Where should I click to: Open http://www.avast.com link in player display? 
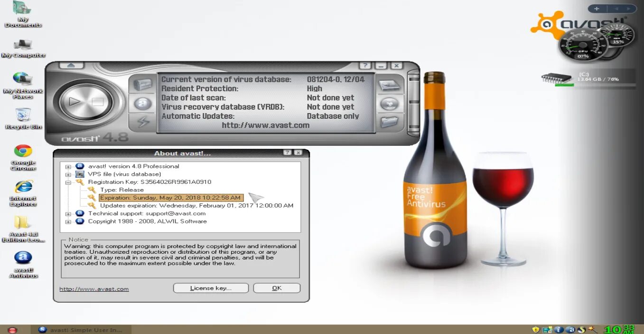(x=265, y=125)
